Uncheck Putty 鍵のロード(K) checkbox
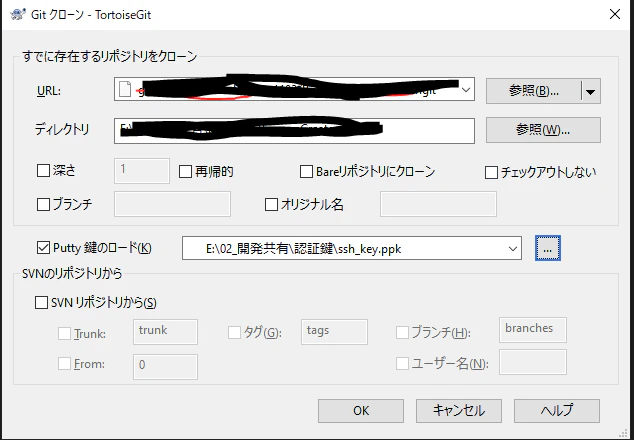Image resolution: width=634 pixels, height=440 pixels. click(x=43, y=248)
